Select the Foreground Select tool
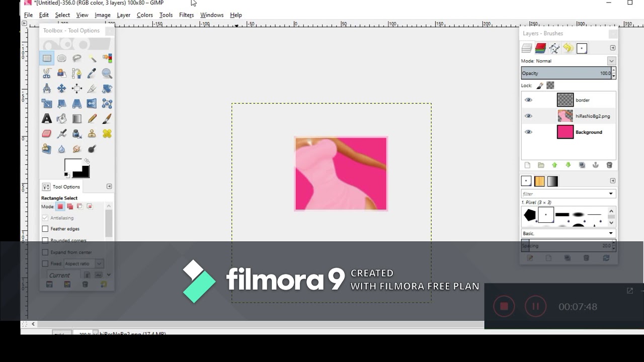 [61, 73]
